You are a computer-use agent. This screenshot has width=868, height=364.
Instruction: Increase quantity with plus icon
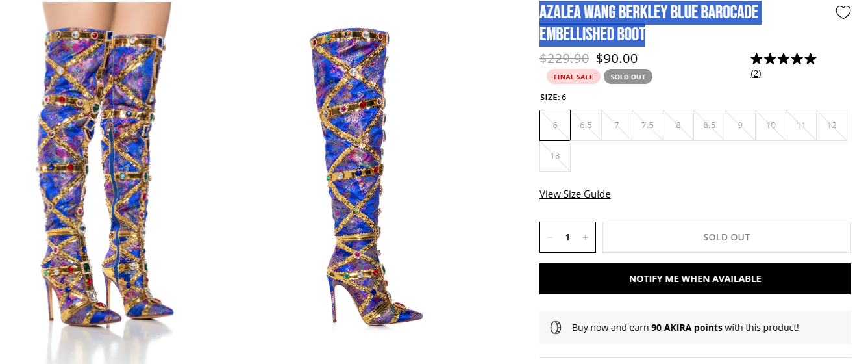point(585,237)
